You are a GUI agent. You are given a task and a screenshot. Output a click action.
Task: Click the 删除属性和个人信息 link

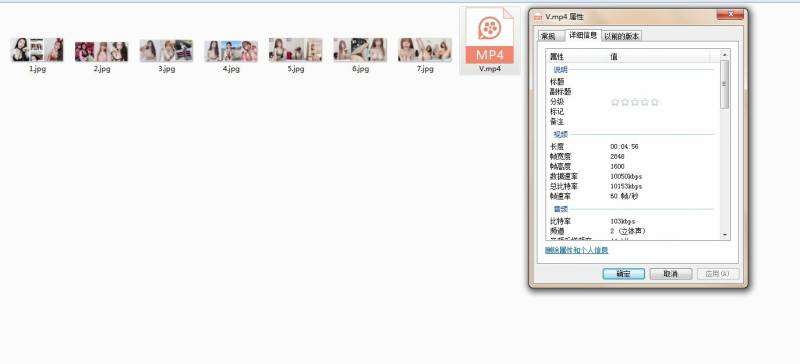[x=577, y=250]
